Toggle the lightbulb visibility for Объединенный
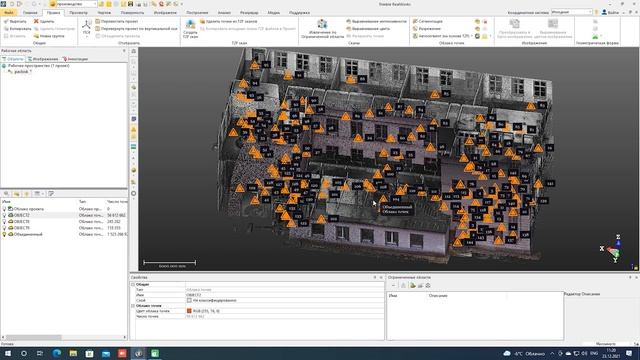The width and height of the screenshot is (640, 360). (4, 234)
